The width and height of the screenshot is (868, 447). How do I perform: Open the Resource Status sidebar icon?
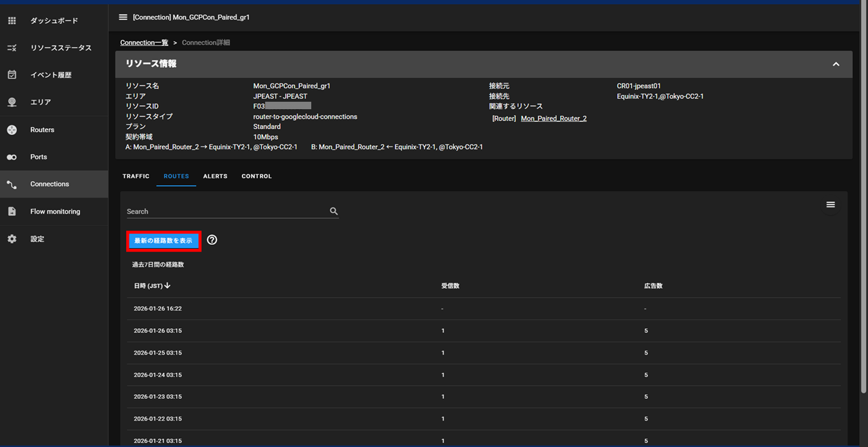pyautogui.click(x=12, y=48)
